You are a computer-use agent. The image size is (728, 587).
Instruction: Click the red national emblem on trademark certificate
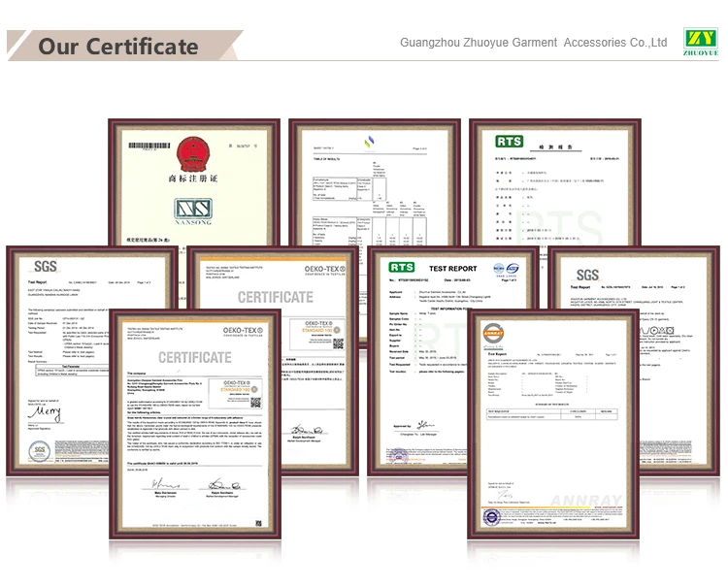tap(186, 156)
